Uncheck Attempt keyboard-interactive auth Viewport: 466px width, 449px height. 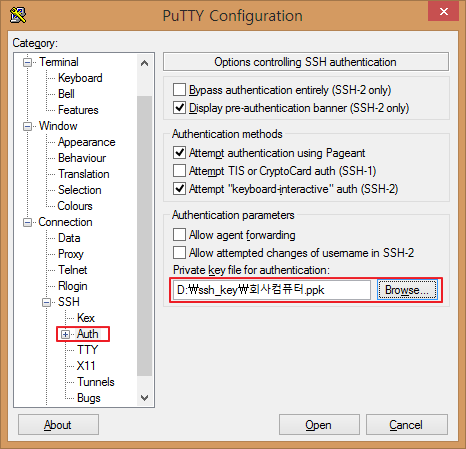(x=179, y=189)
